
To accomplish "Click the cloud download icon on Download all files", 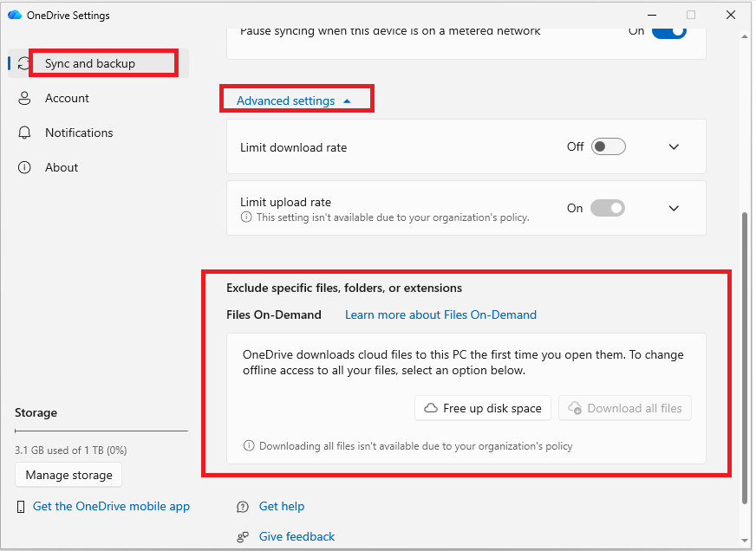I will (575, 408).
